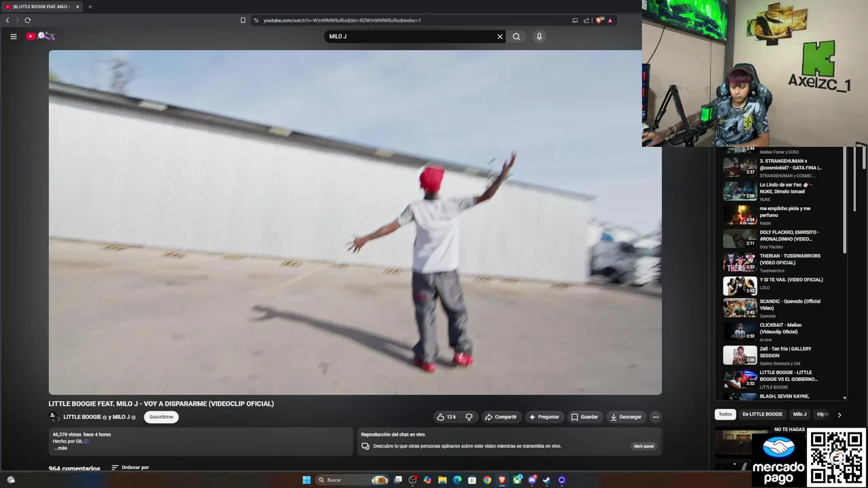Open Google Chrome from the taskbar
This screenshot has width=868, height=488.
pyautogui.click(x=487, y=480)
